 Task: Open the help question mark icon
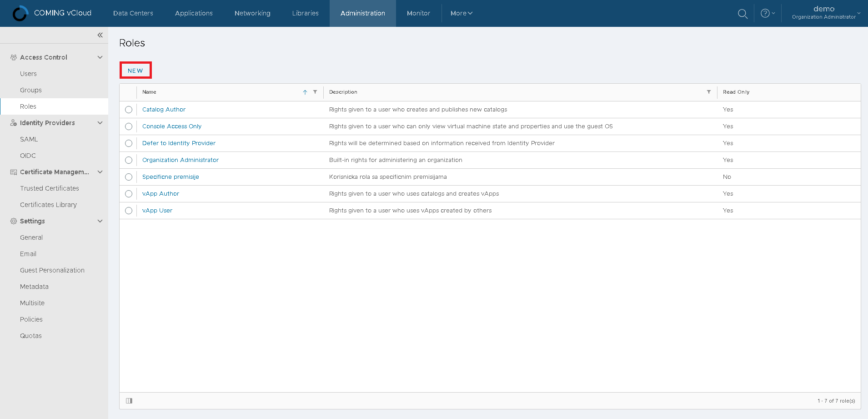(765, 14)
